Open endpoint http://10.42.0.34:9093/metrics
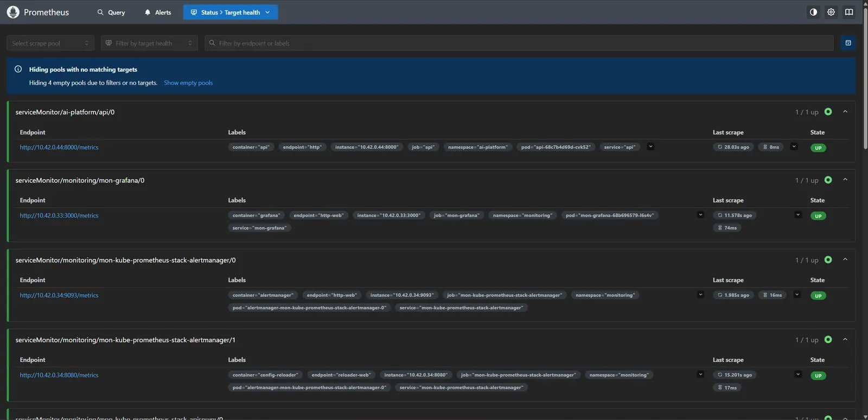The height and width of the screenshot is (420, 868). (x=59, y=295)
